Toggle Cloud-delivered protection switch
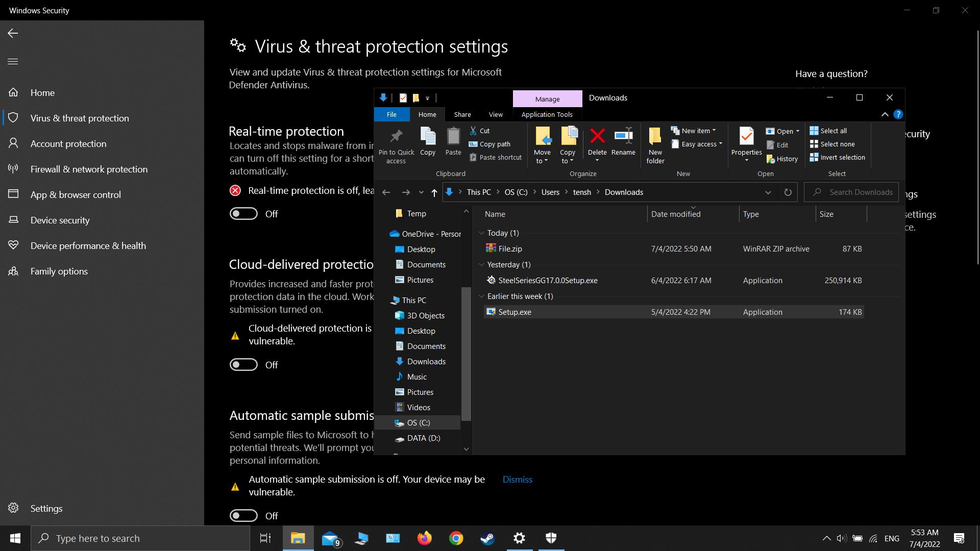 [x=243, y=365]
